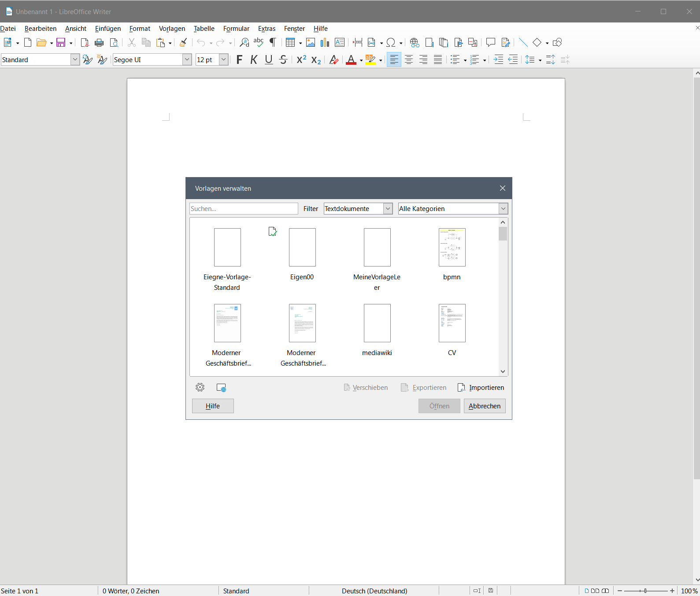Insert image icon in toolbar
Image resolution: width=700 pixels, height=596 pixels.
pyautogui.click(x=311, y=43)
